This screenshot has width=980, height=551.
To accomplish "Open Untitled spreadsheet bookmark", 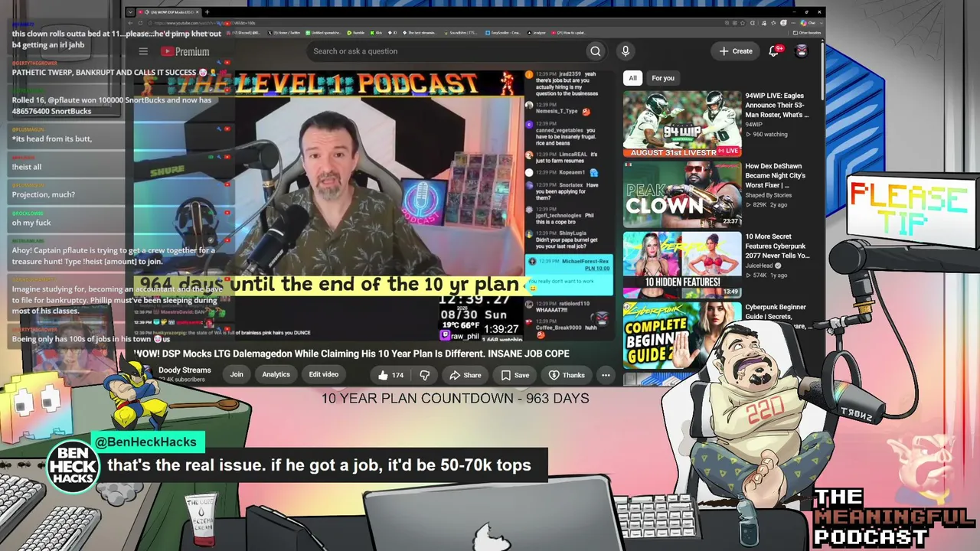I will click(324, 33).
